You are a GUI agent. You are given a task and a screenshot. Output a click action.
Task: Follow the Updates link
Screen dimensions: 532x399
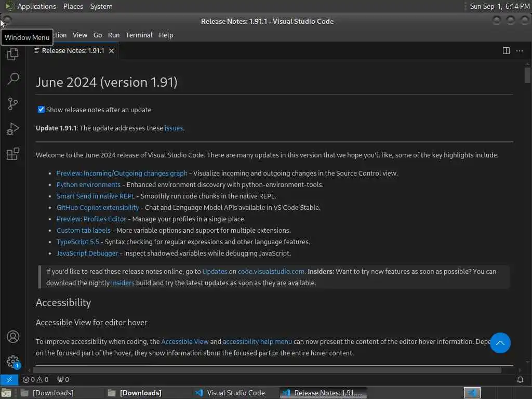pos(215,271)
